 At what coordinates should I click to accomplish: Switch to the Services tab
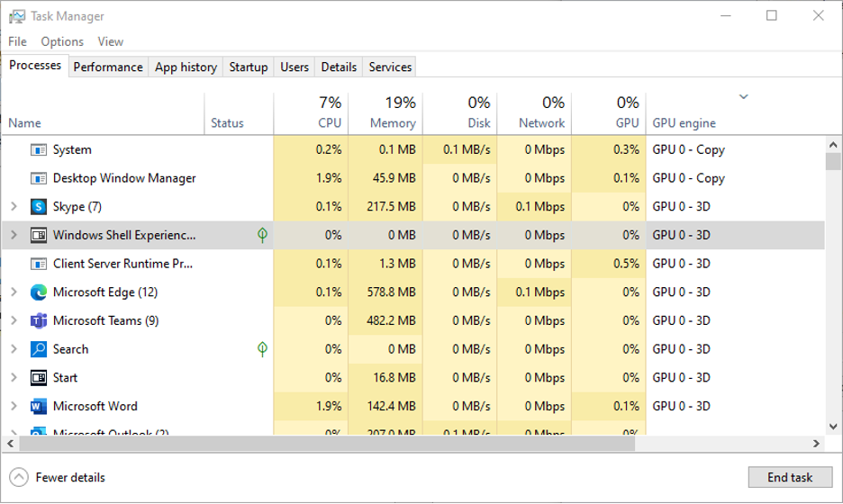click(x=390, y=67)
